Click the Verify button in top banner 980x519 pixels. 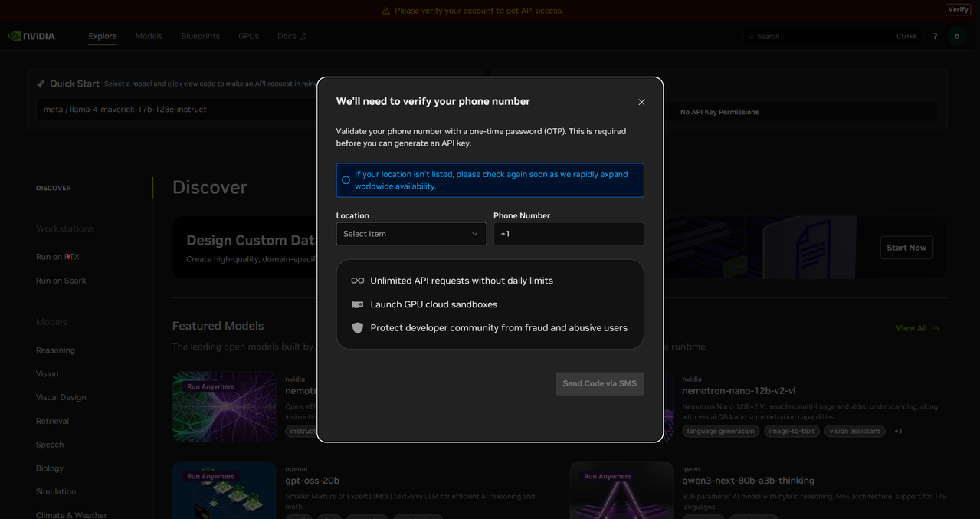pyautogui.click(x=958, y=10)
